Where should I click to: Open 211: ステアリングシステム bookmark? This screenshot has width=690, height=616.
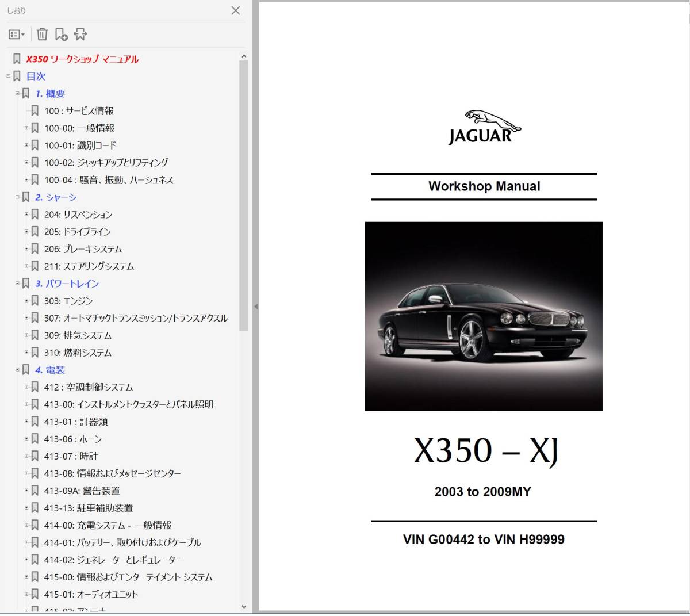[89, 266]
